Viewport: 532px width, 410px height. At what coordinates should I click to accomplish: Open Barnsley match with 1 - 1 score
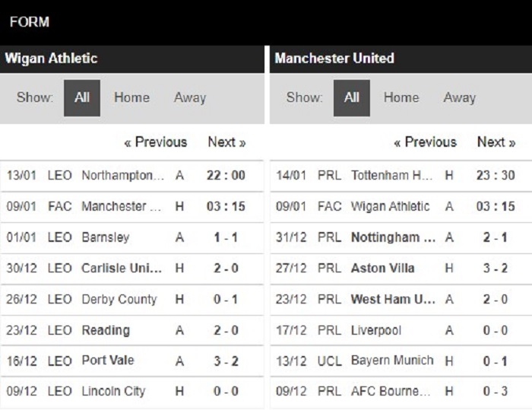click(x=106, y=237)
